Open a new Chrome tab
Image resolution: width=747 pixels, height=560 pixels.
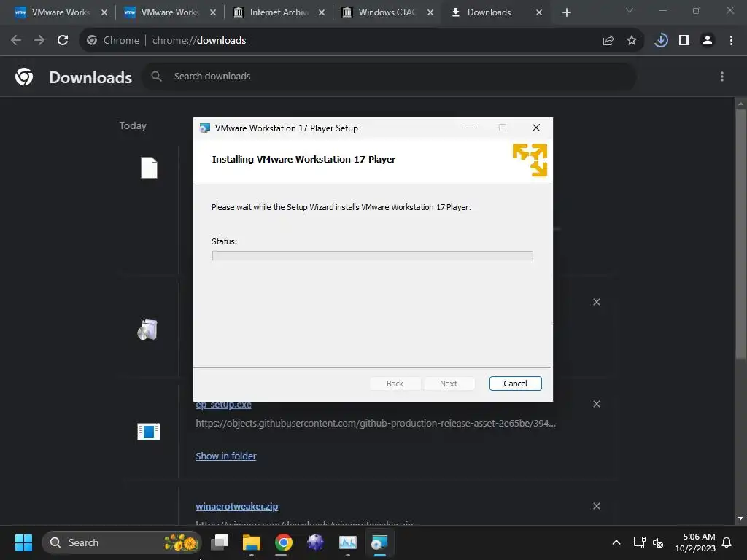click(x=566, y=12)
